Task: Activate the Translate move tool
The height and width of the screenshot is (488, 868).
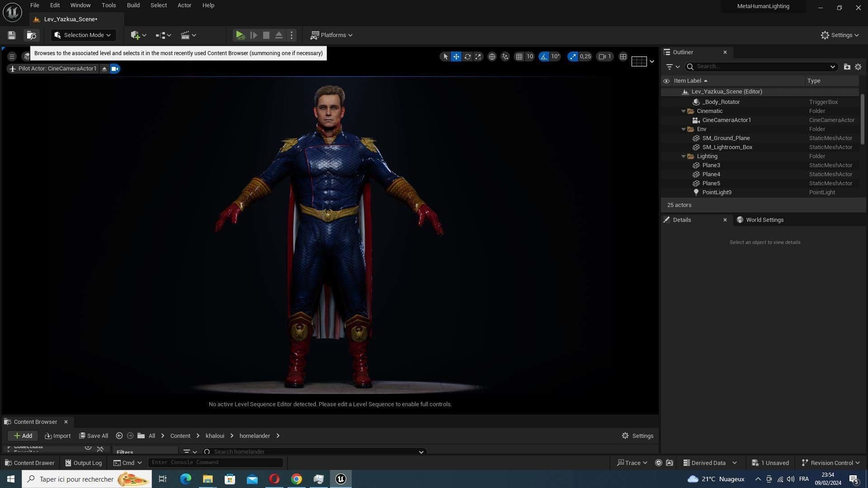Action: click(x=456, y=57)
